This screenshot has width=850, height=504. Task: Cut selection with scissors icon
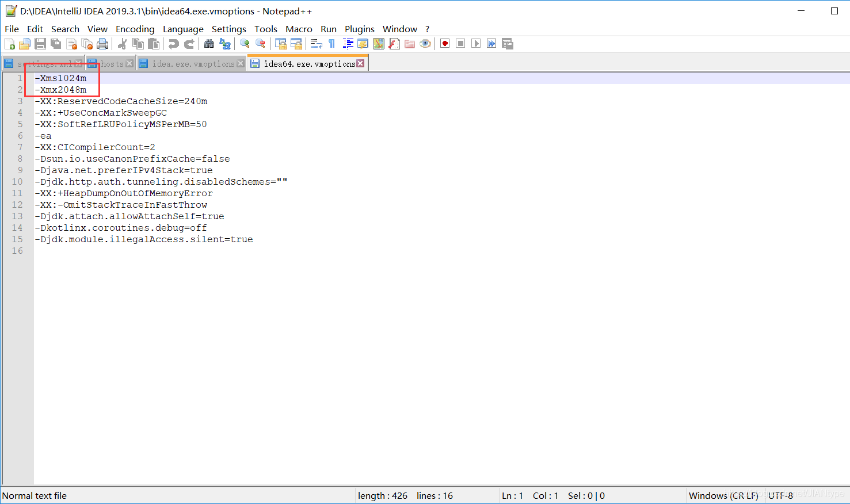[x=122, y=44]
